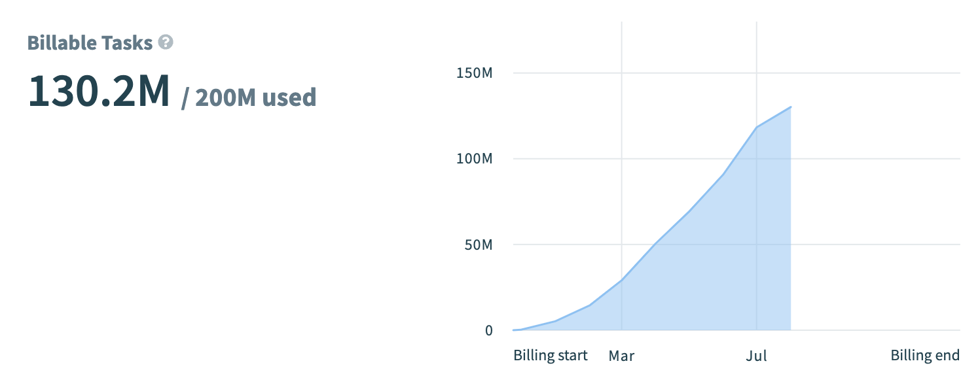
Task: Click the chart line near the Jul gridline
Action: (x=757, y=126)
